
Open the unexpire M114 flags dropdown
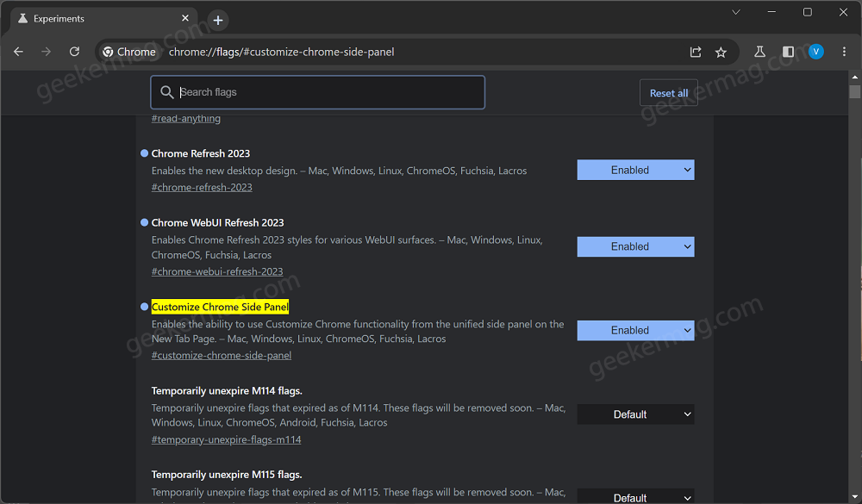pos(635,414)
